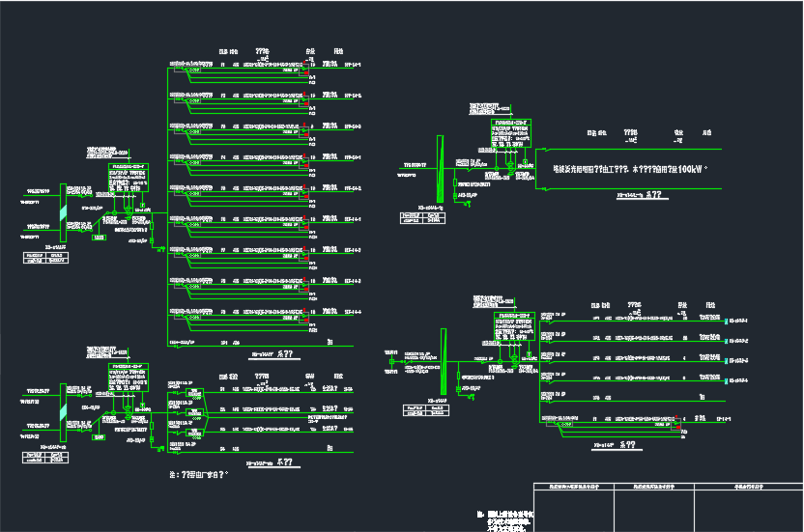Viewport: 804px width, 532px height.
Task: Select the underlined title beneath the upper-right diagram
Action: click(640, 195)
